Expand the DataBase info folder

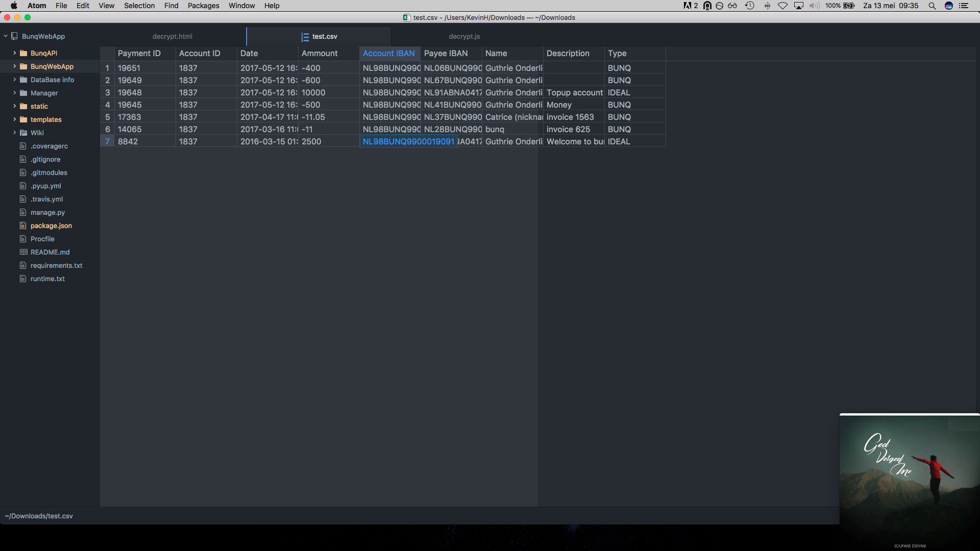coord(15,80)
